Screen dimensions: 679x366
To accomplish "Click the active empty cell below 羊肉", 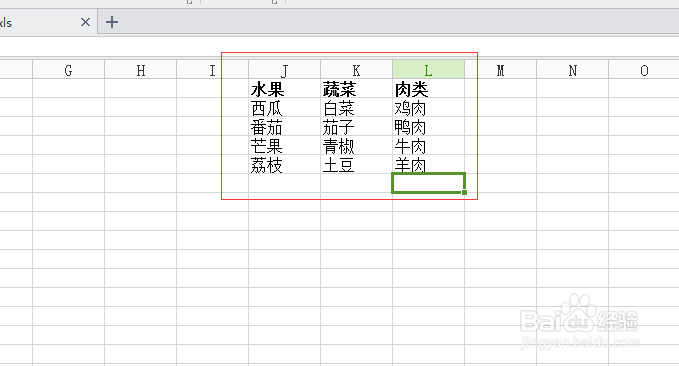I will click(428, 183).
